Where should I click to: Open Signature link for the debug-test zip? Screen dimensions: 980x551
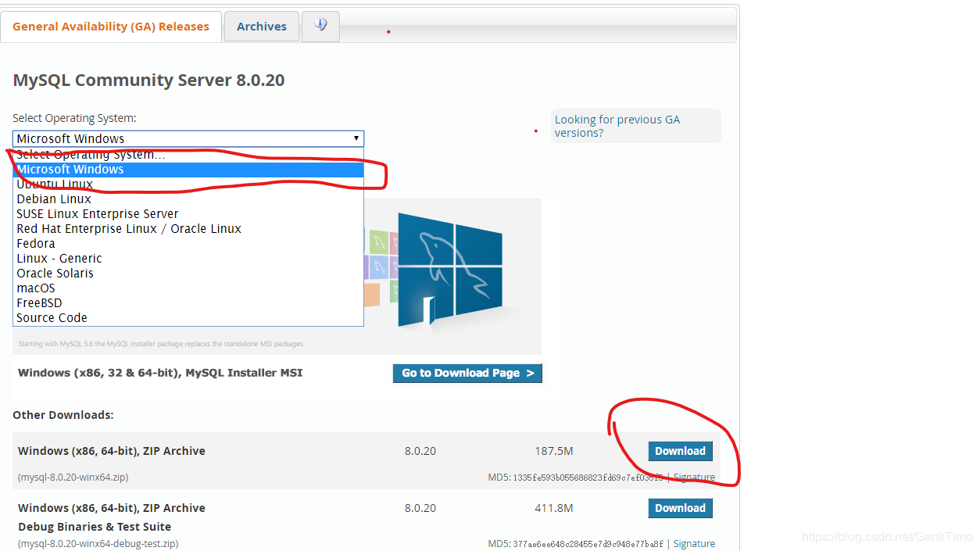click(694, 543)
